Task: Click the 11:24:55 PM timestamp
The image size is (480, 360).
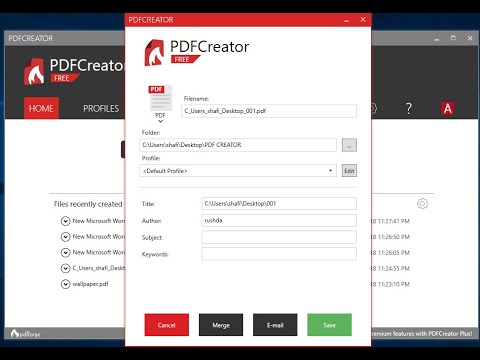Action: 393,268
